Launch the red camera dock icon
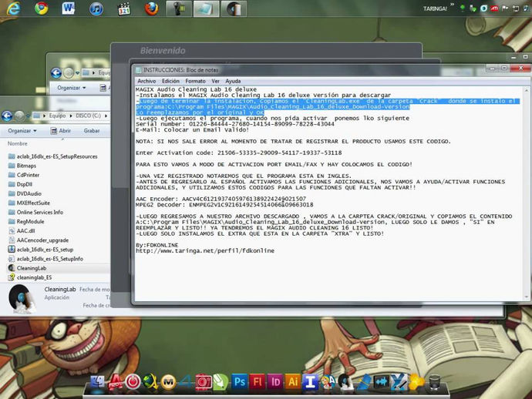The image size is (532, 399). [x=204, y=382]
